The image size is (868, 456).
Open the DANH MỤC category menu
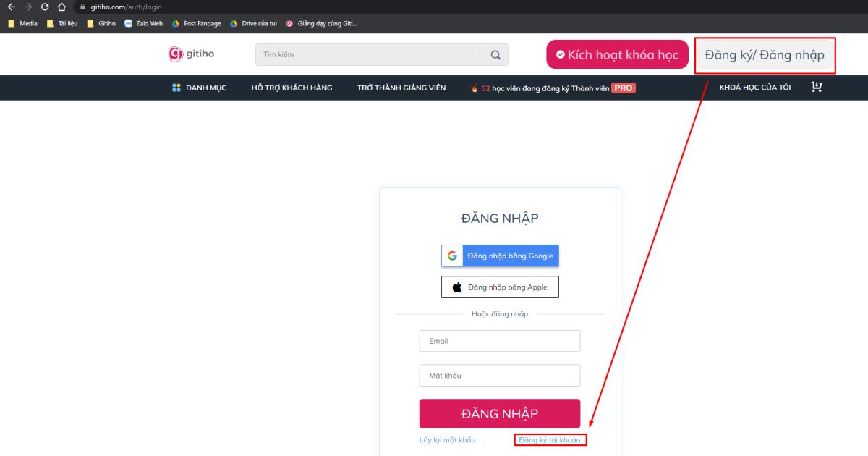tap(199, 88)
